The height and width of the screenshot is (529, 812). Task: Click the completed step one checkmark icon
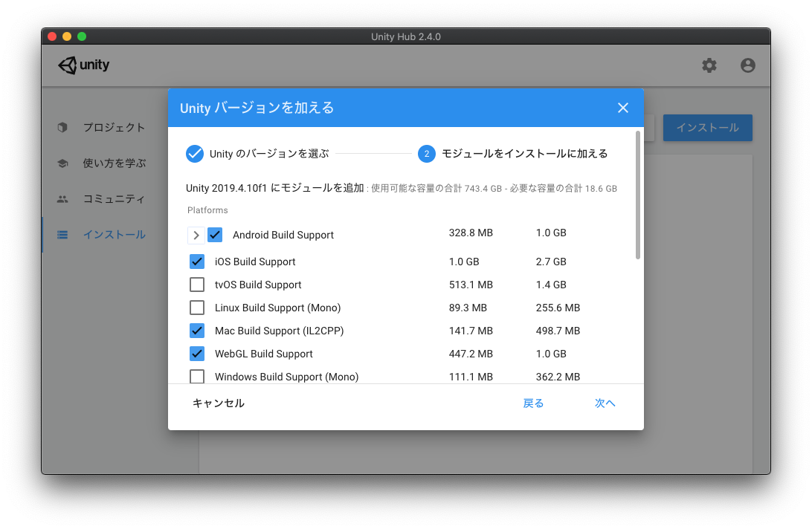pyautogui.click(x=195, y=154)
